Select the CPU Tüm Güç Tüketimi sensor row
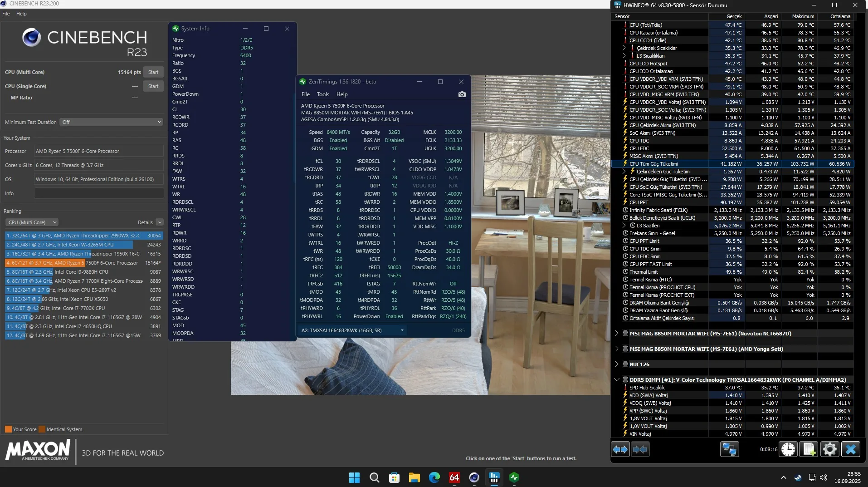 pos(732,164)
